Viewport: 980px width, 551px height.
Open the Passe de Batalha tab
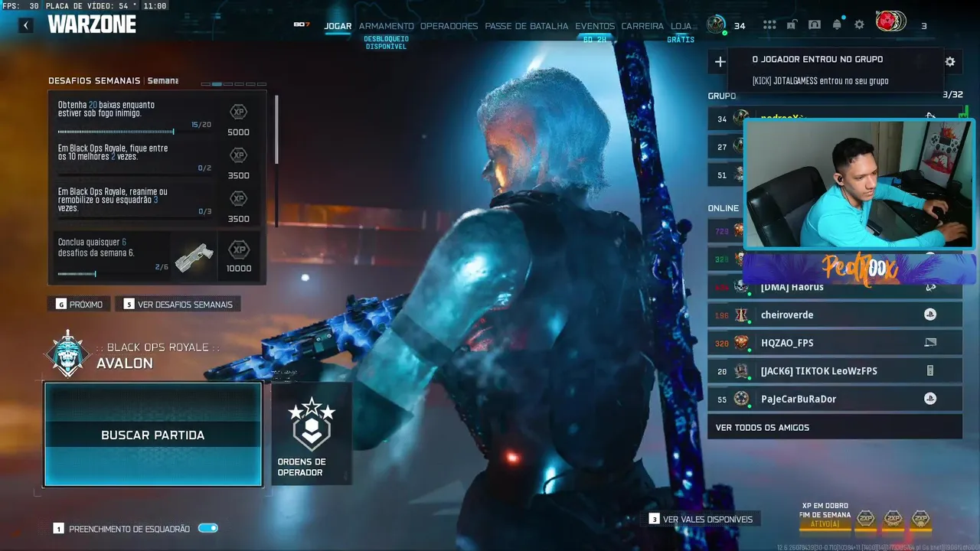point(527,26)
